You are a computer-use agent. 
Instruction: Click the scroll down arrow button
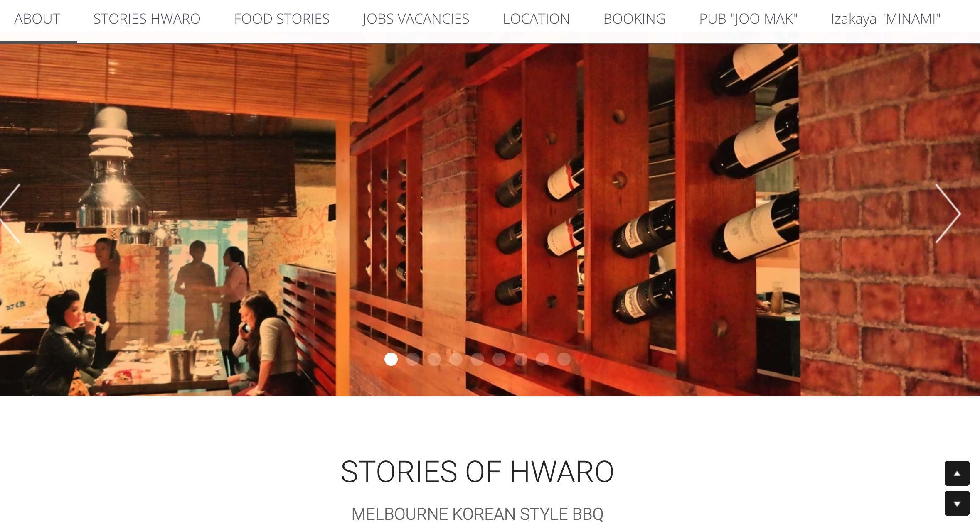click(x=957, y=503)
